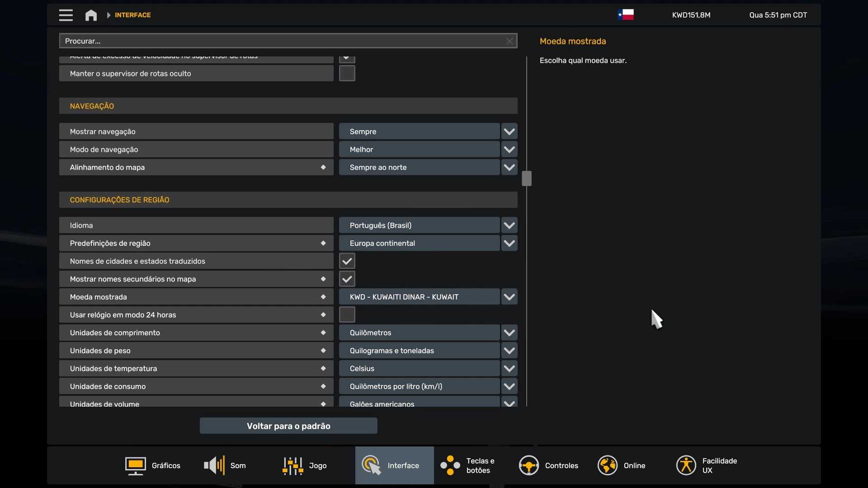Clear the search field with the X
Viewport: 868px width, 488px height.
click(x=509, y=41)
